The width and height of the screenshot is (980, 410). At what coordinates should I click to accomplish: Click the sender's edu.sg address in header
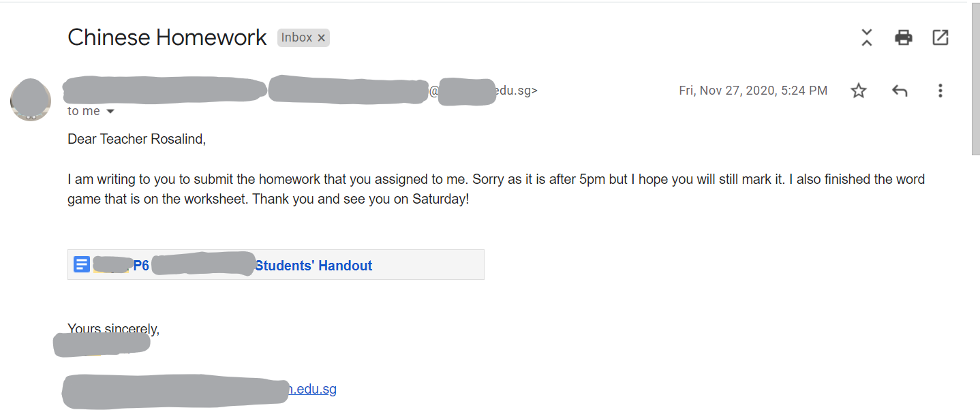(517, 91)
